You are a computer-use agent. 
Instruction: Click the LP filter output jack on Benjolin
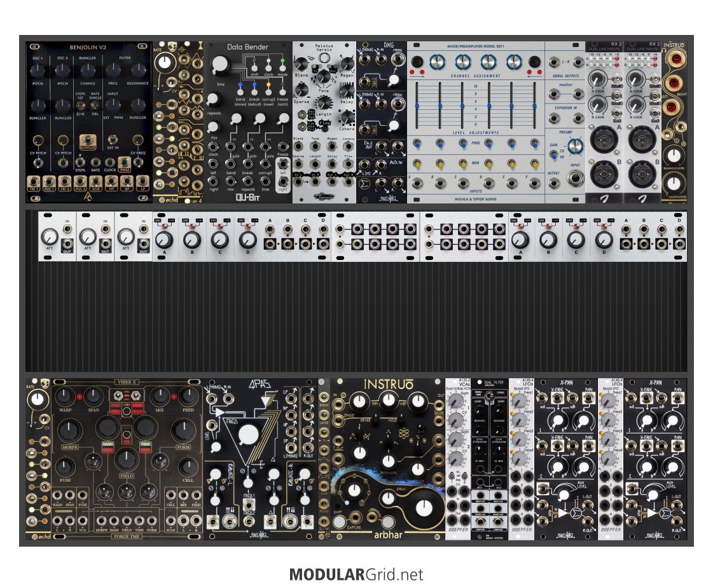click(x=142, y=182)
